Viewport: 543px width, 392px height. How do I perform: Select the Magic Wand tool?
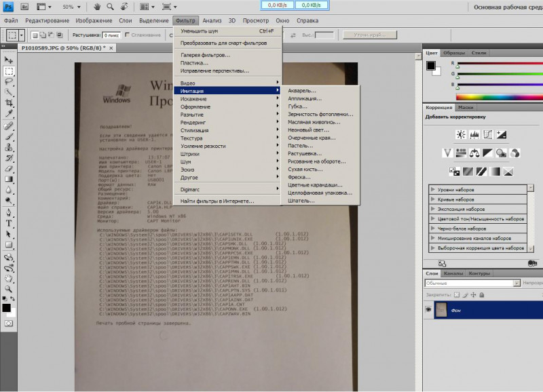pos(9,92)
